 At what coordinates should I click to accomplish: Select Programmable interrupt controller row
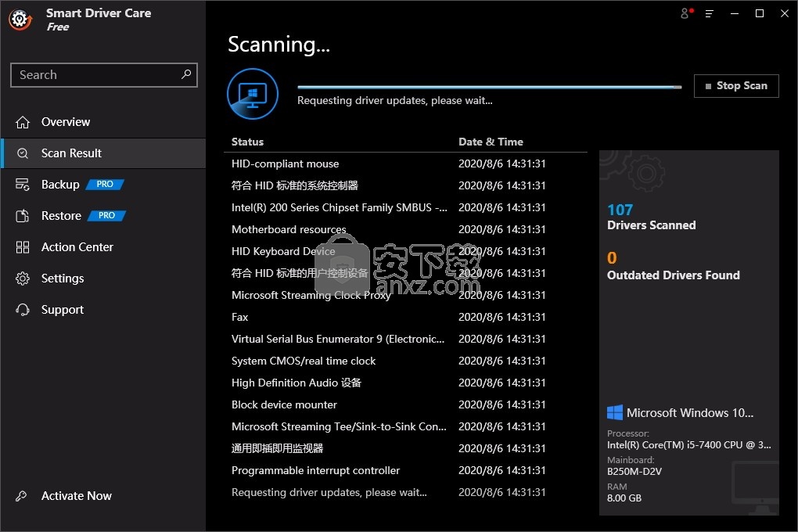click(x=405, y=470)
